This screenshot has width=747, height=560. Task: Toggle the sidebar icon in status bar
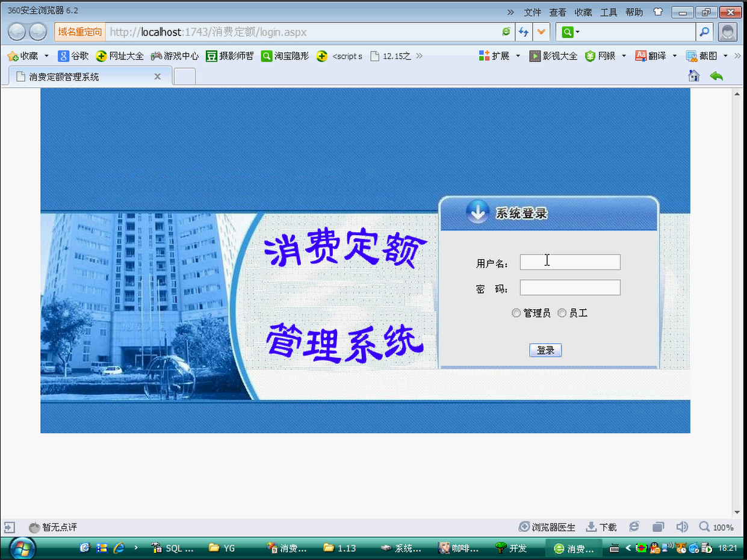click(x=9, y=527)
